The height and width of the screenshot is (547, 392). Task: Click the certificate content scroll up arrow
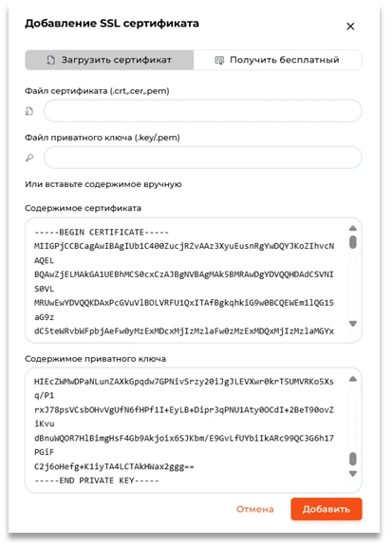(x=352, y=228)
